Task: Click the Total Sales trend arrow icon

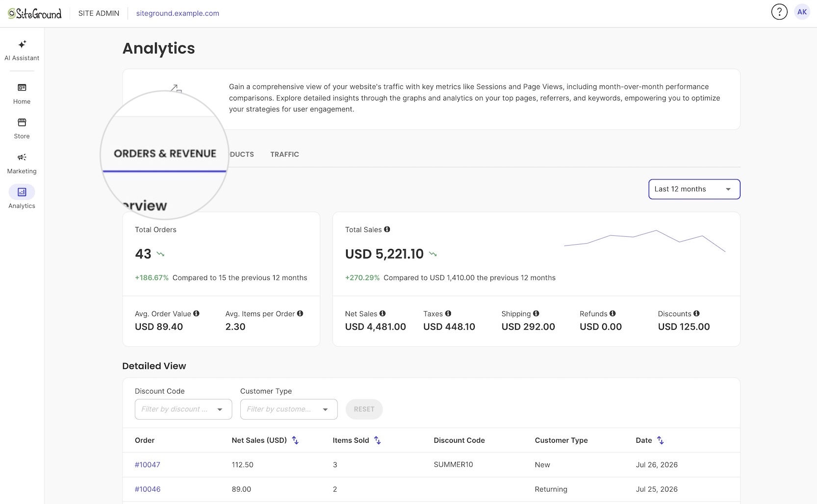Action: 433,254
